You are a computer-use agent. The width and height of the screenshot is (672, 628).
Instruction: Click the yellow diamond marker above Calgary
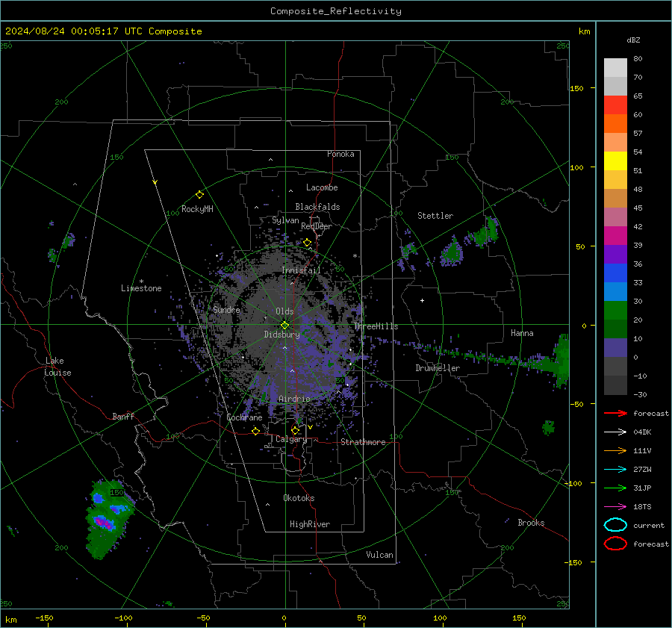point(295,430)
